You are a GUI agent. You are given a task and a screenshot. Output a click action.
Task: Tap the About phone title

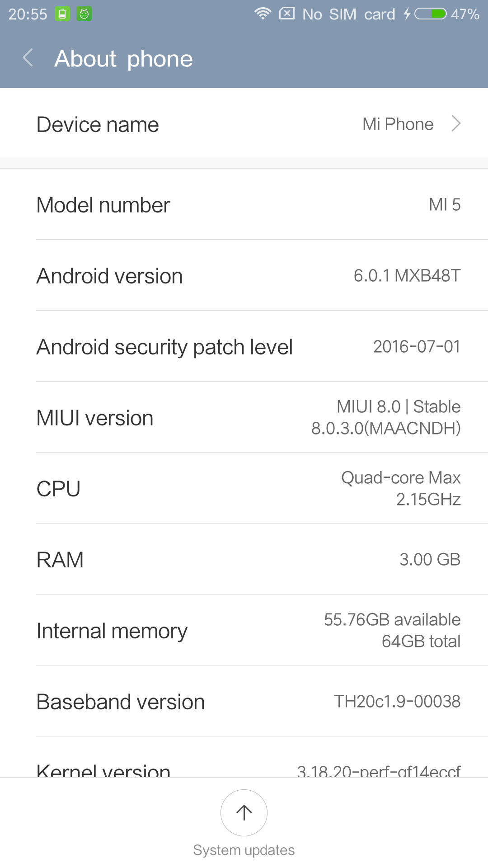[x=123, y=59]
